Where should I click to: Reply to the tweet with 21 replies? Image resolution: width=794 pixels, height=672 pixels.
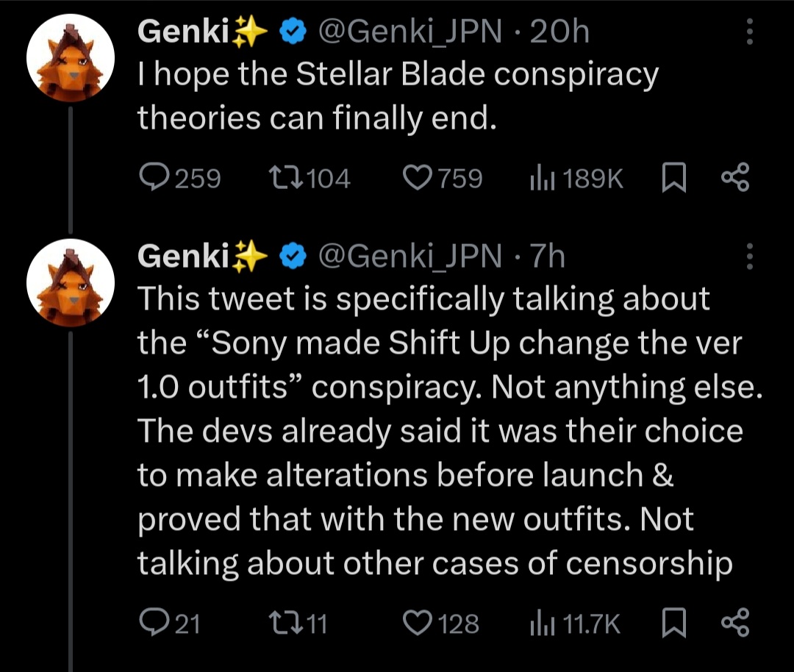pos(170,623)
